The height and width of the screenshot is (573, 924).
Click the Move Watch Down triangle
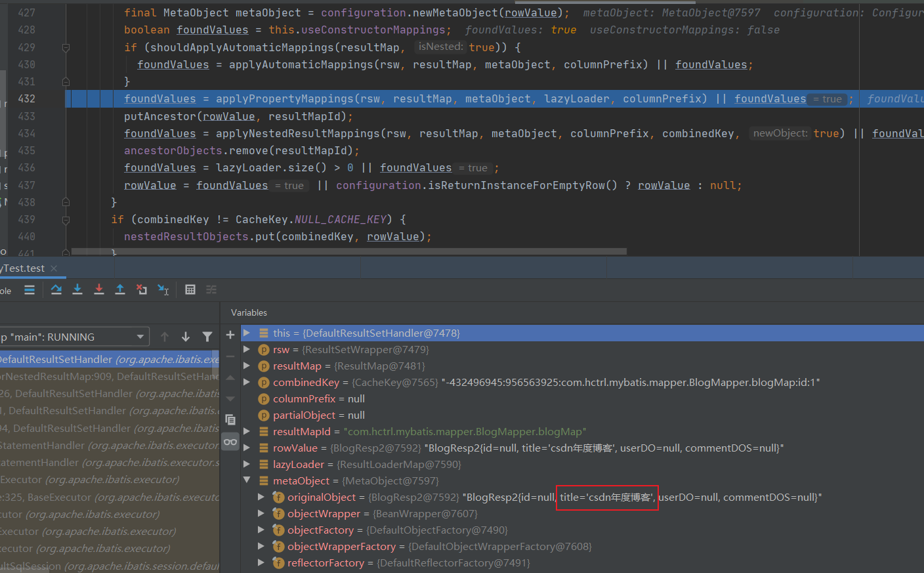(230, 398)
